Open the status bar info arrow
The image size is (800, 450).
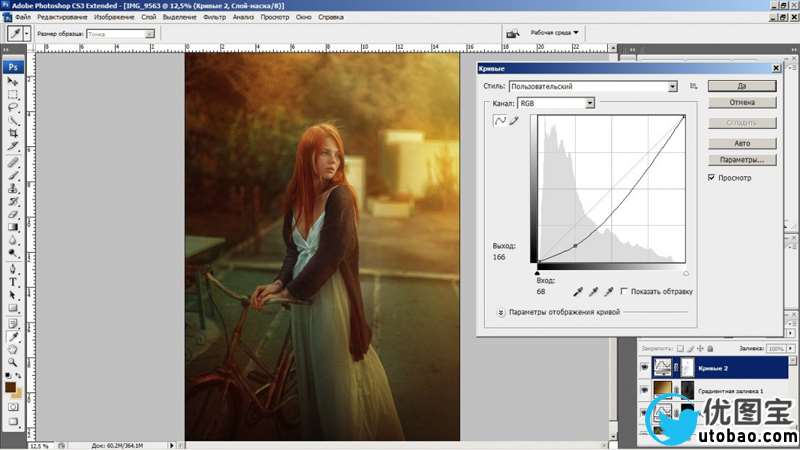[171, 445]
